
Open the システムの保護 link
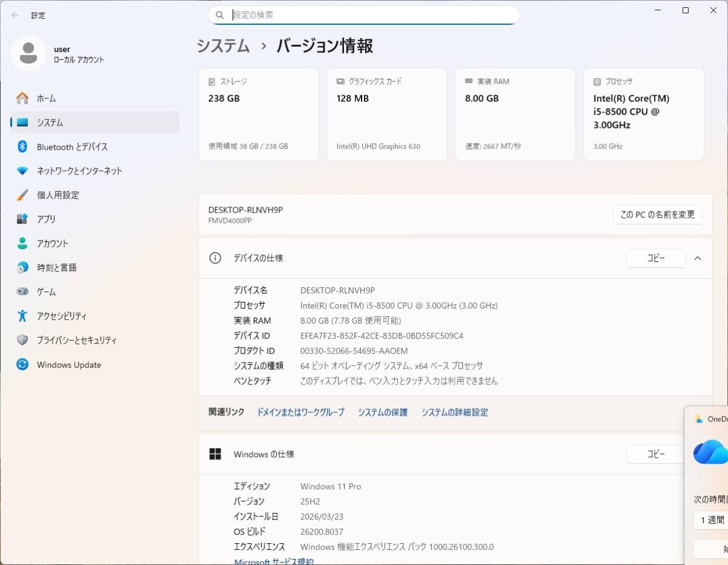(382, 412)
